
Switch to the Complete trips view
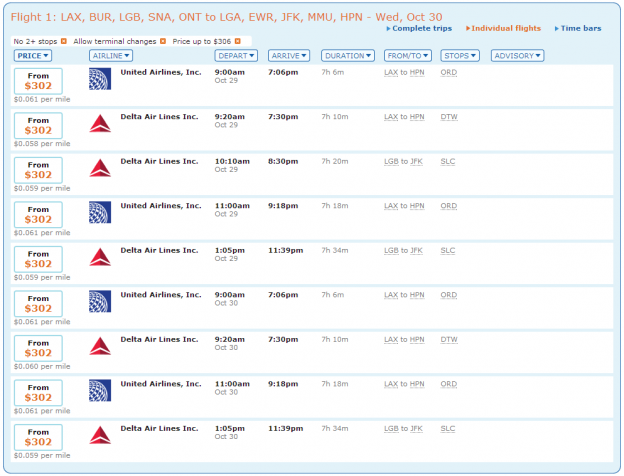tap(422, 28)
